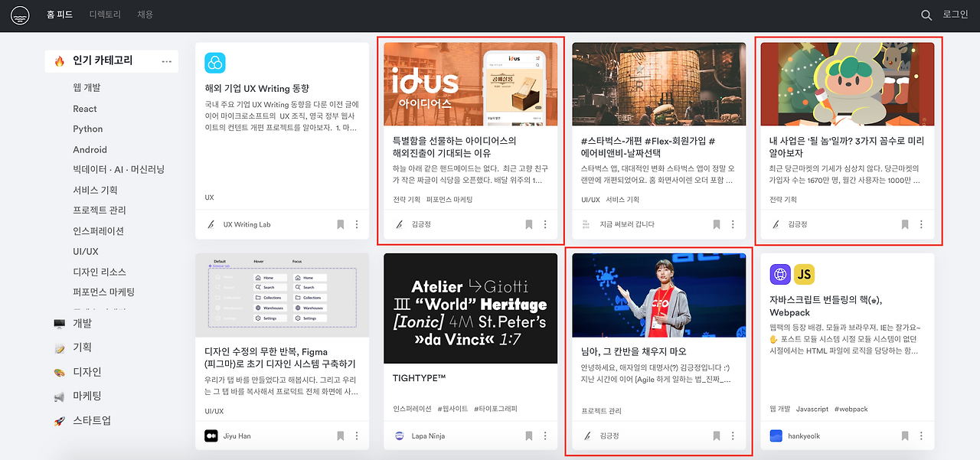This screenshot has height=460, width=980.
Task: Bookmark the 스타벅스-개편 post
Action: (x=717, y=224)
